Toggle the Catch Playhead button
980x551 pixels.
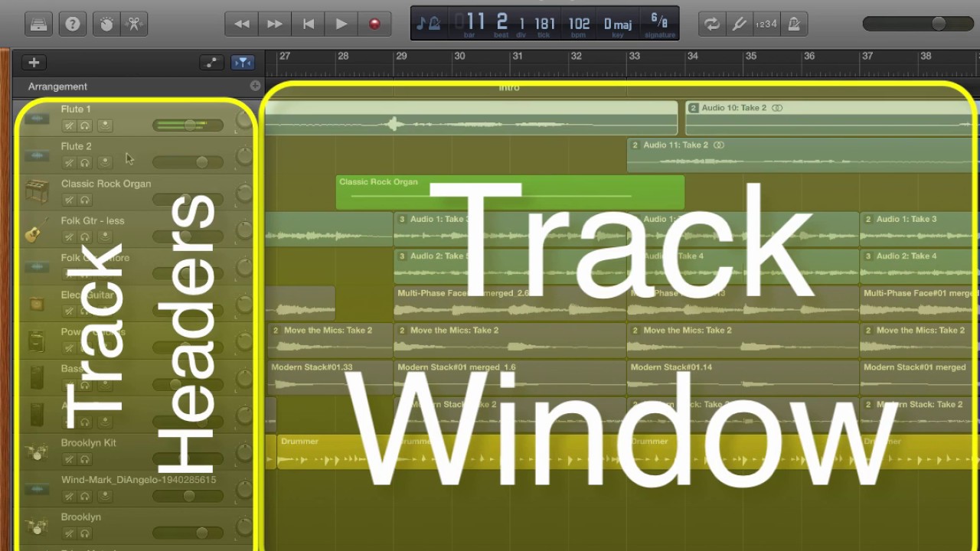tap(242, 63)
